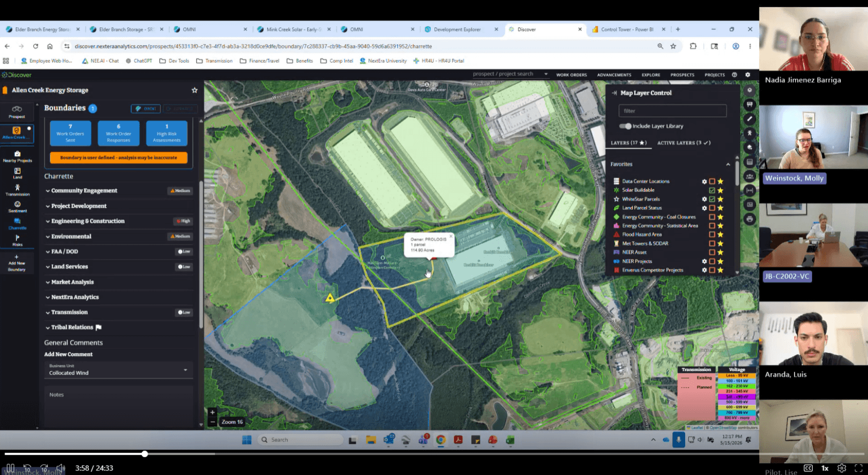Click the 1 High Risk Assessments tile
This screenshot has height=475, width=868.
(x=167, y=133)
